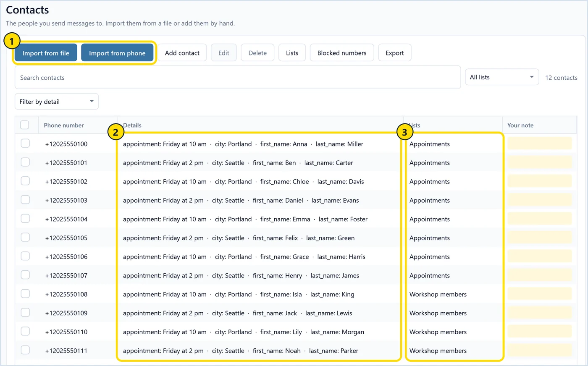Check the box for +12025550106
The width and height of the screenshot is (588, 366).
(25, 256)
